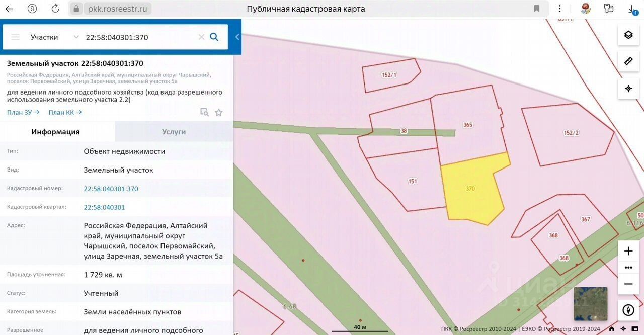Screen dimensions: 644x335
Task: Click the document search icon near star
Action: 204,112
